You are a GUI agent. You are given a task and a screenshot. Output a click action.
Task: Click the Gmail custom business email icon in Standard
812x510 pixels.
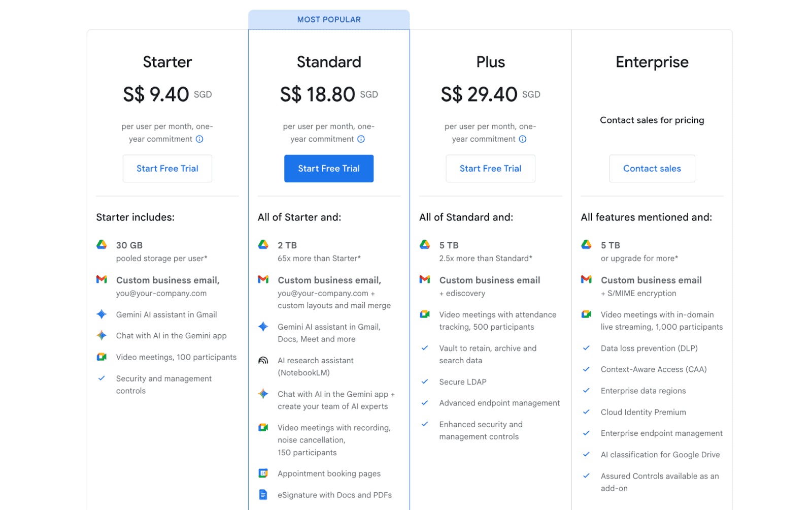click(263, 280)
